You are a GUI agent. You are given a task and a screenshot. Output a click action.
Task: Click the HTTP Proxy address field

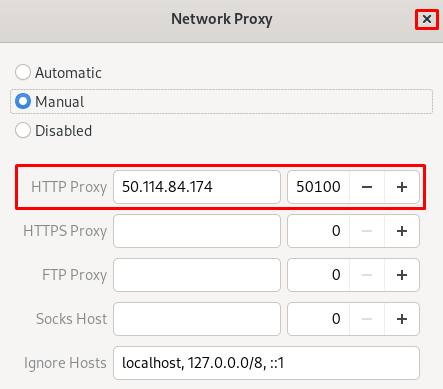tap(197, 187)
